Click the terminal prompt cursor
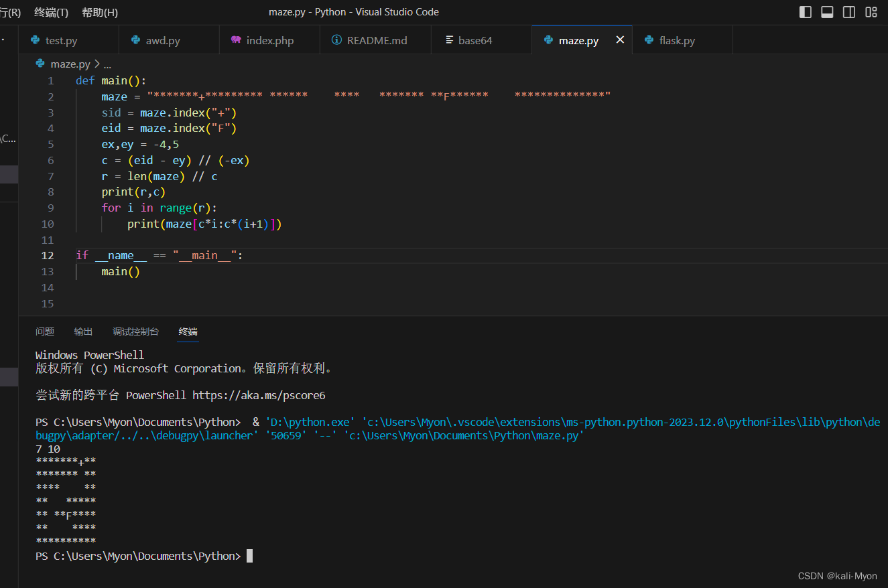The width and height of the screenshot is (888, 588). 249,556
